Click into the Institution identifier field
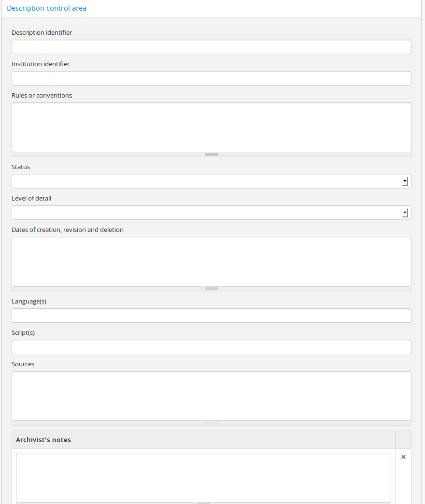The width and height of the screenshot is (425, 504). [212, 78]
